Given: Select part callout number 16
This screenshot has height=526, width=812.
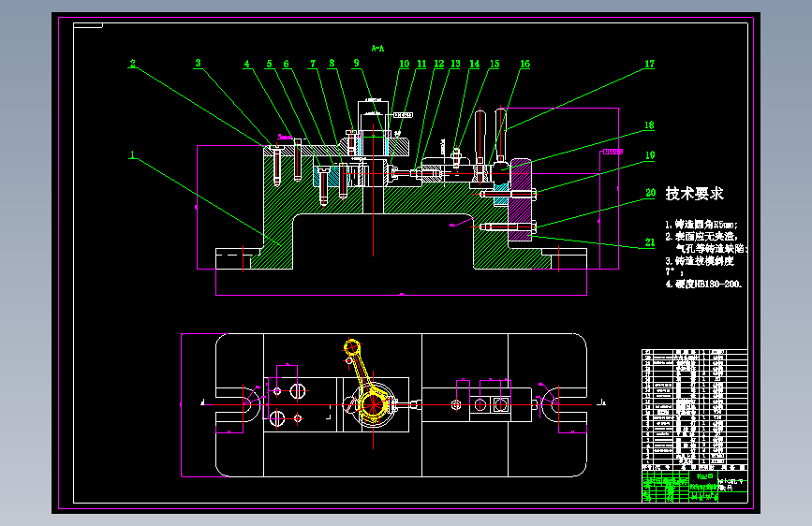Looking at the screenshot, I should [524, 64].
